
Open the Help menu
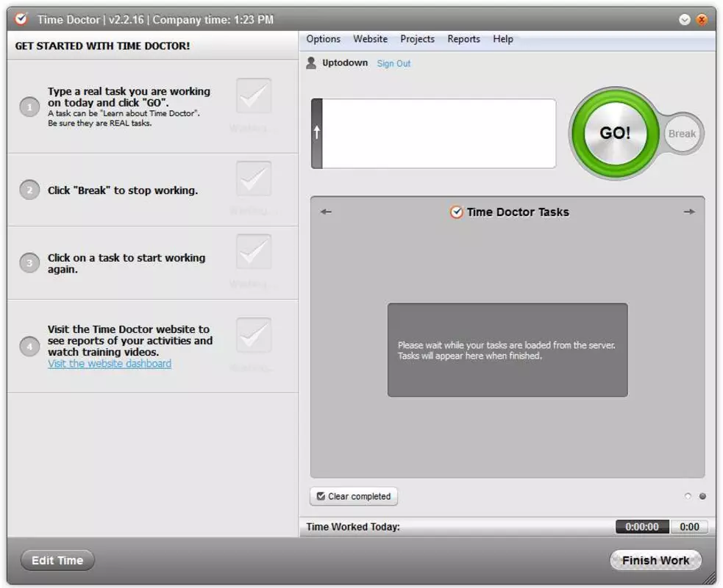(x=503, y=39)
